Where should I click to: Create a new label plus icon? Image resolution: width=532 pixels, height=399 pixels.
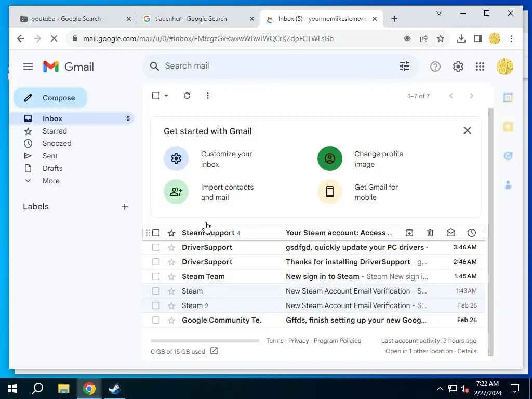[x=125, y=207]
